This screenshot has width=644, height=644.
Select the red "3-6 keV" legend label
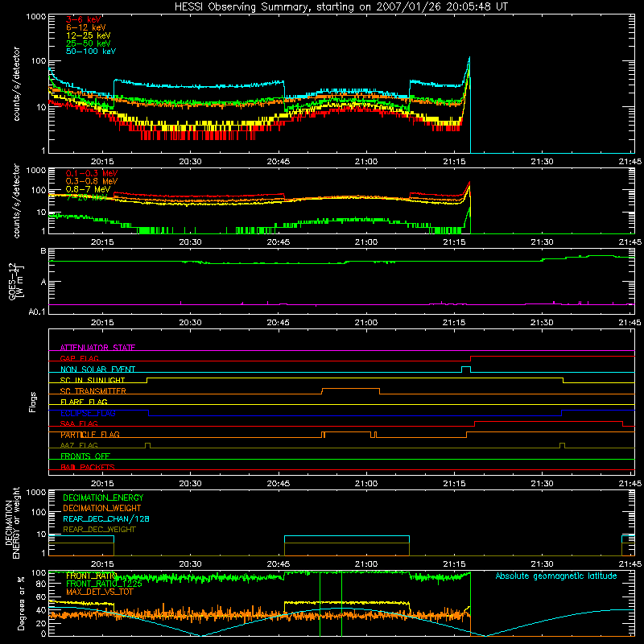click(84, 19)
